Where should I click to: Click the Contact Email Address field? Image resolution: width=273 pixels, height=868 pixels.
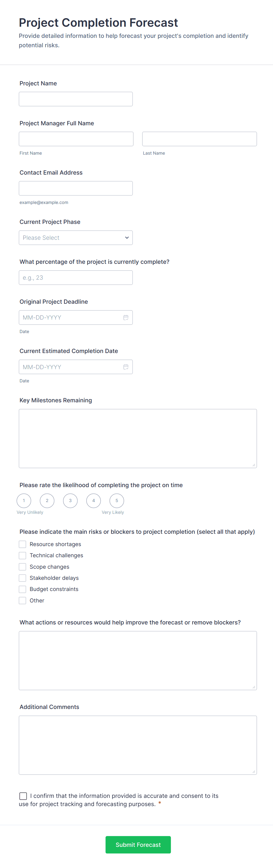coord(76,188)
